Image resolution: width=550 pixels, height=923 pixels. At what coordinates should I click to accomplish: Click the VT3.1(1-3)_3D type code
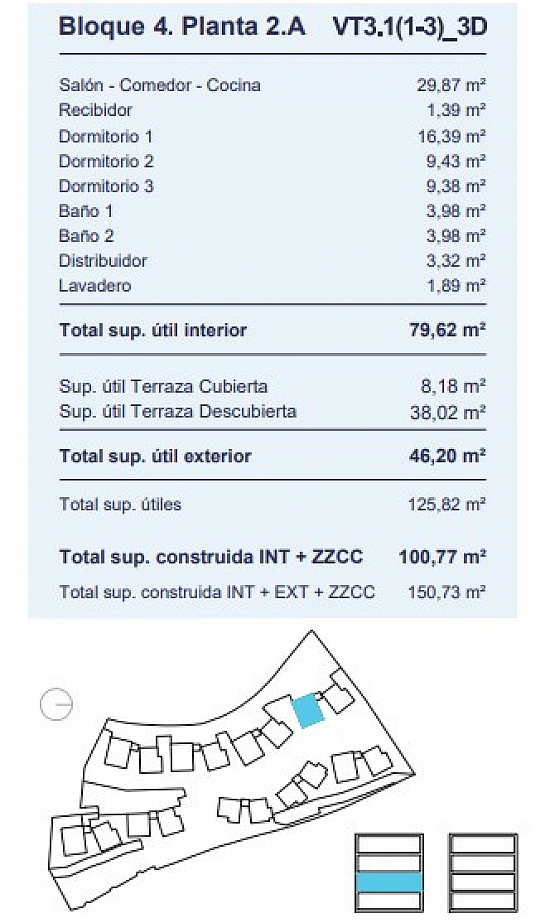coord(410,27)
